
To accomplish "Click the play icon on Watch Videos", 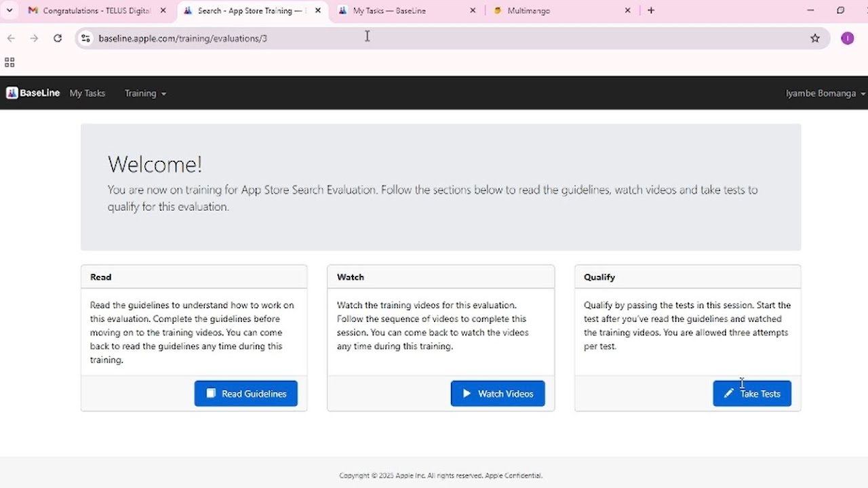I will (x=467, y=393).
